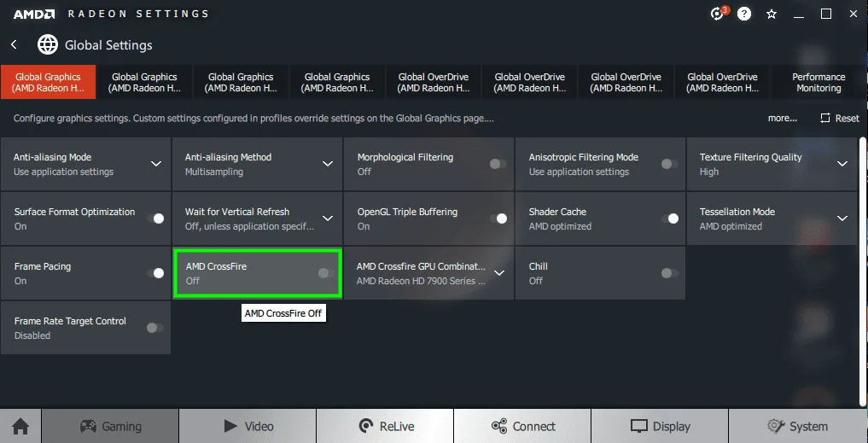This screenshot has height=443, width=868.
Task: Expand the Wait for Vertical Refresh dropdown
Action: click(x=328, y=219)
